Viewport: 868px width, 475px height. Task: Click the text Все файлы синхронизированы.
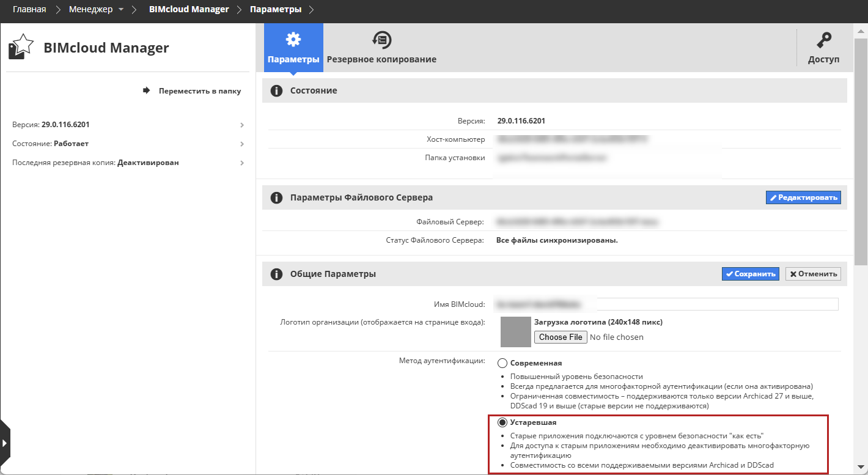(557, 240)
